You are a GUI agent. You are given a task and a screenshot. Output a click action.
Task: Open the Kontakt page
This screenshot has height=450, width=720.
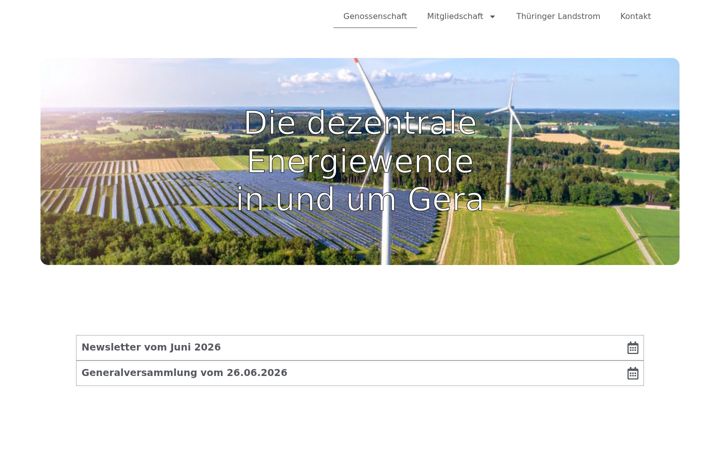pos(635,16)
